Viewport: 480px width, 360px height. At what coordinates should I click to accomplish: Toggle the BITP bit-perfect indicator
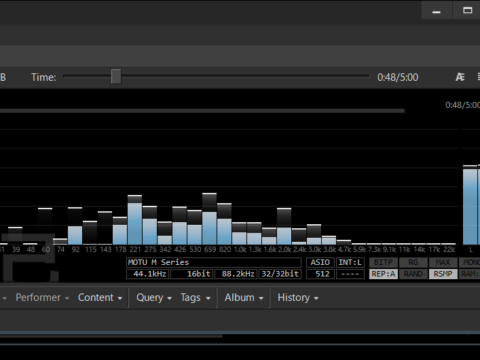click(x=383, y=262)
